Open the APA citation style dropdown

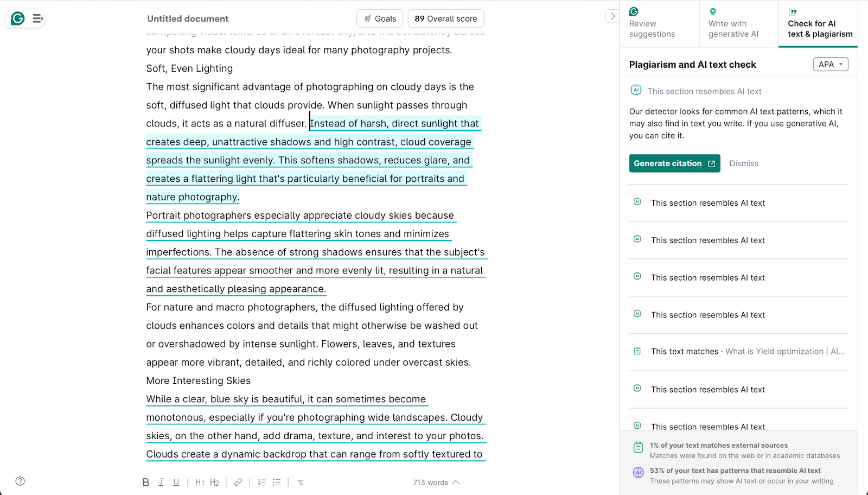(x=831, y=64)
